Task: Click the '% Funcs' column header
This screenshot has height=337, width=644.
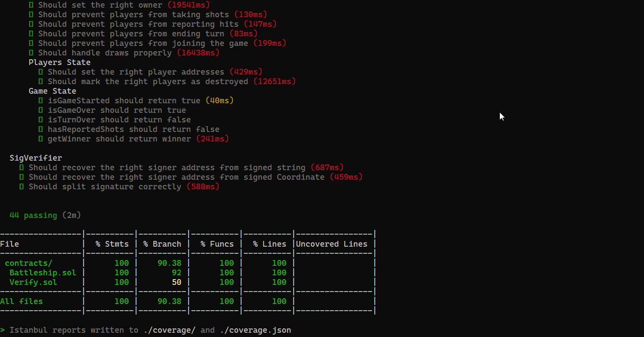Action: pyautogui.click(x=217, y=244)
